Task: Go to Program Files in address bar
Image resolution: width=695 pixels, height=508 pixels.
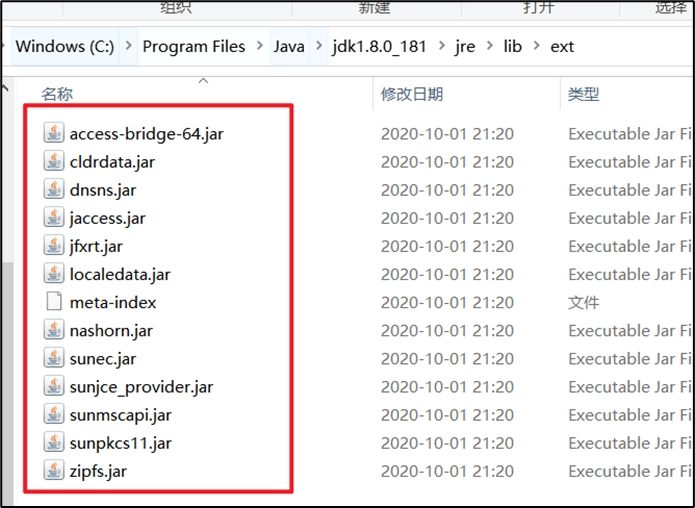Action: pos(194,46)
